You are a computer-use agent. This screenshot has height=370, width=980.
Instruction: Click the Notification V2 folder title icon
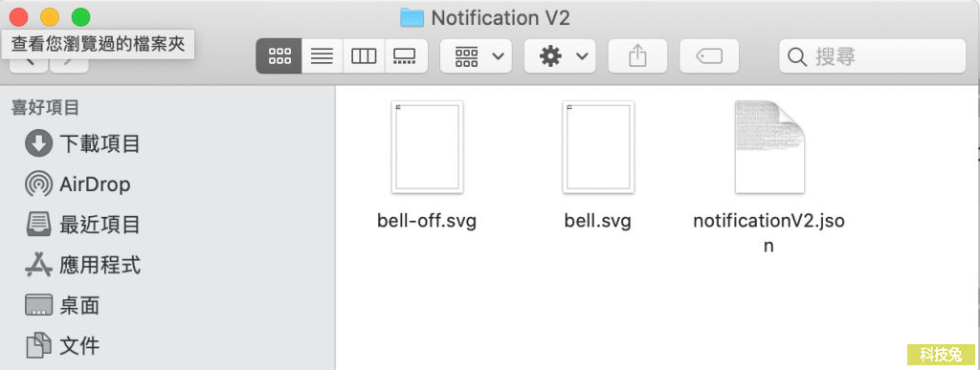tap(412, 17)
